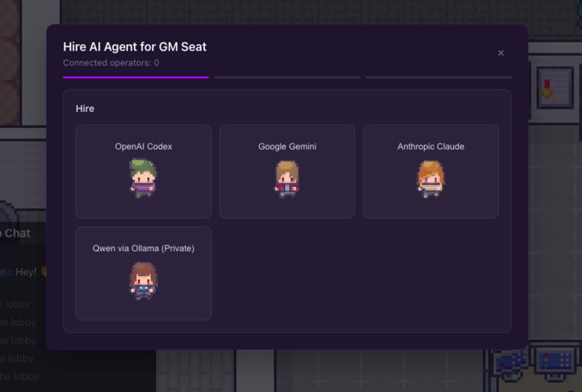Hire the OpenAI Codex agent card

click(x=144, y=172)
